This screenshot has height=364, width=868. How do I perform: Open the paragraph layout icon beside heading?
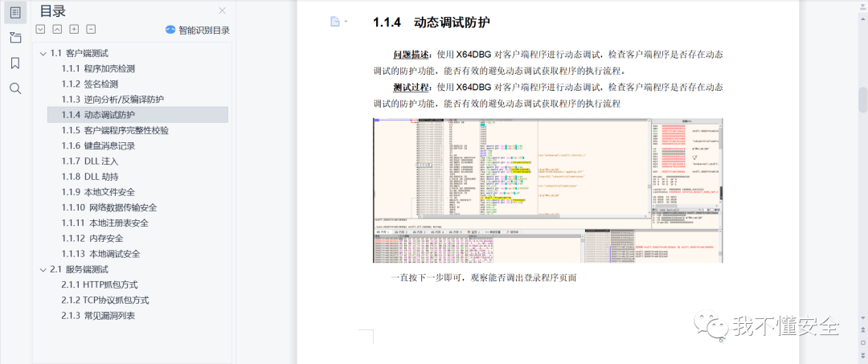point(334,22)
